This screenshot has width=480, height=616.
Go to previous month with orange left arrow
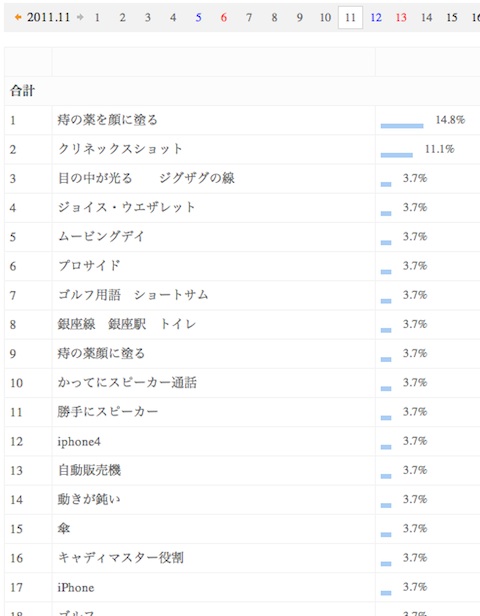(x=18, y=17)
